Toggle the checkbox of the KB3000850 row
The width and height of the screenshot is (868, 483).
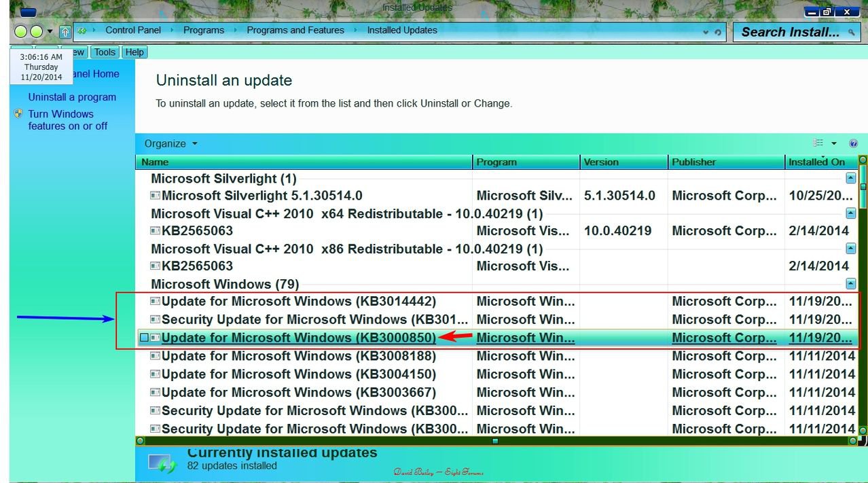[144, 338]
